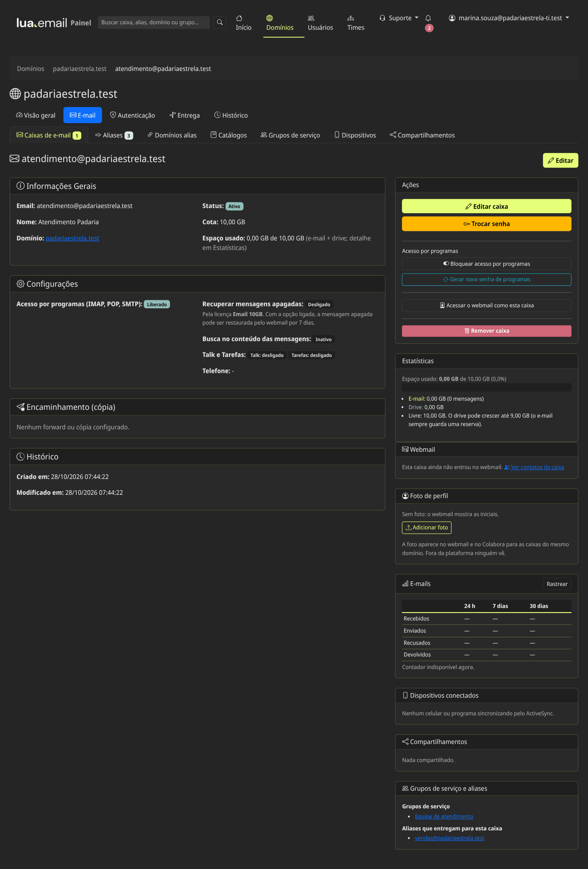Open the Dispositivos sub-tab
Viewport: 588px width, 869px height.
coord(355,135)
